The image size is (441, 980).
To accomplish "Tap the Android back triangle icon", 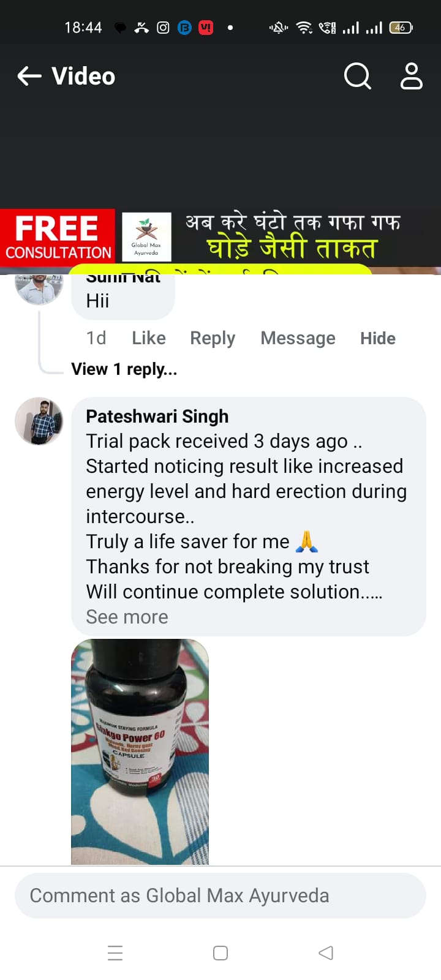I will click(326, 953).
